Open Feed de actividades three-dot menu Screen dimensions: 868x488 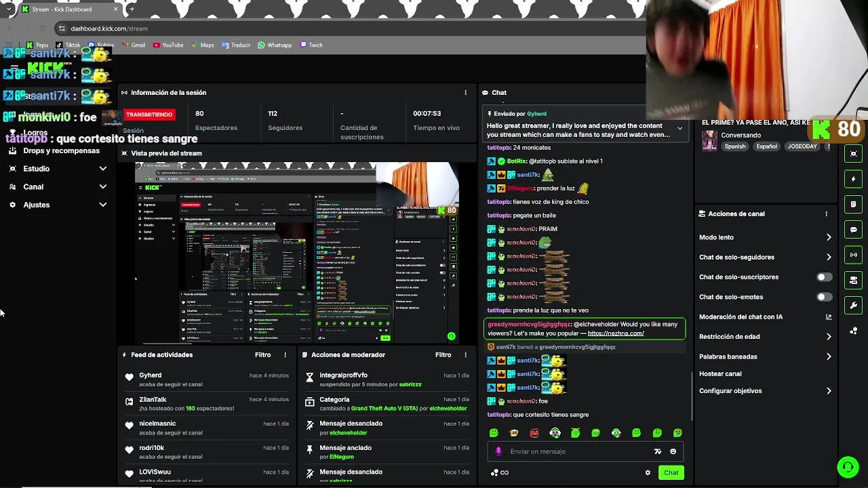pos(285,355)
